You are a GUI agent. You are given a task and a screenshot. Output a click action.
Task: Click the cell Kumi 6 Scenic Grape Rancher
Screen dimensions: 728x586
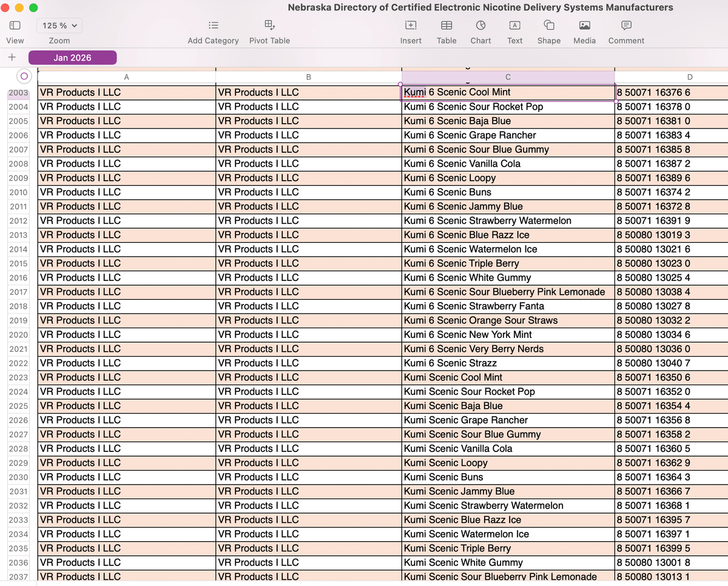(507, 135)
